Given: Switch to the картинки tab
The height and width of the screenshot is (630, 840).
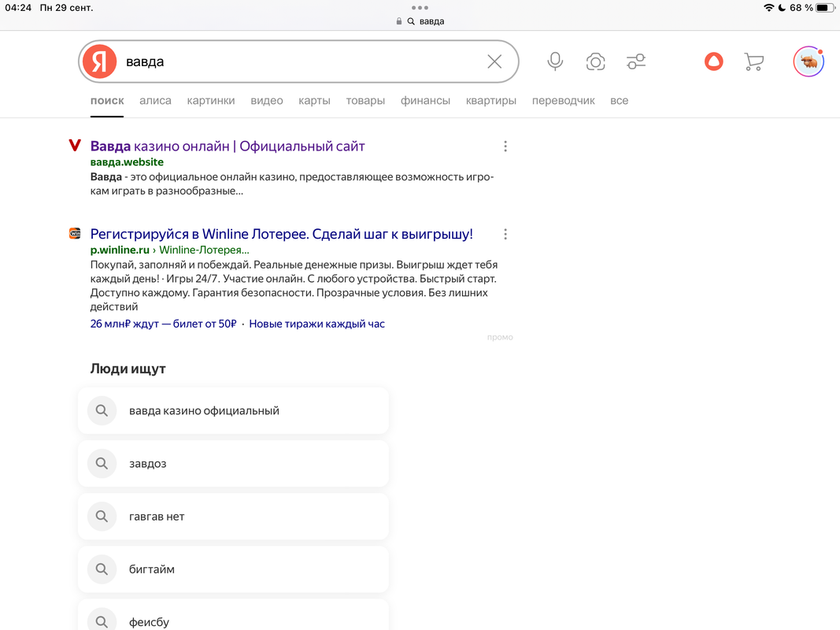Looking at the screenshot, I should tap(211, 101).
